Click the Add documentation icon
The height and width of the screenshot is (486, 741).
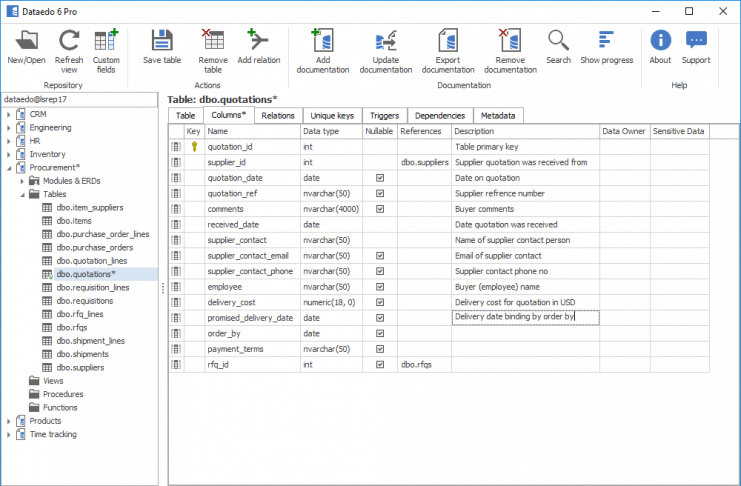tap(322, 41)
